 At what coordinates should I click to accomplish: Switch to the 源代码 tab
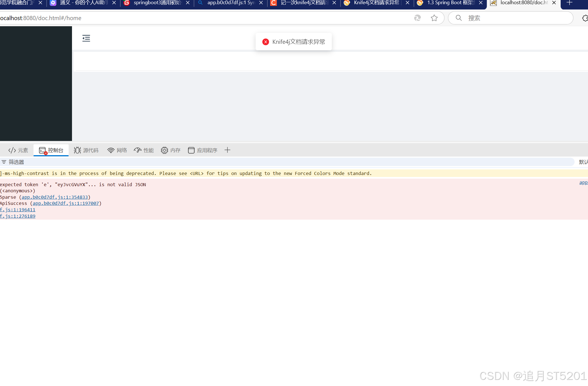(87, 150)
